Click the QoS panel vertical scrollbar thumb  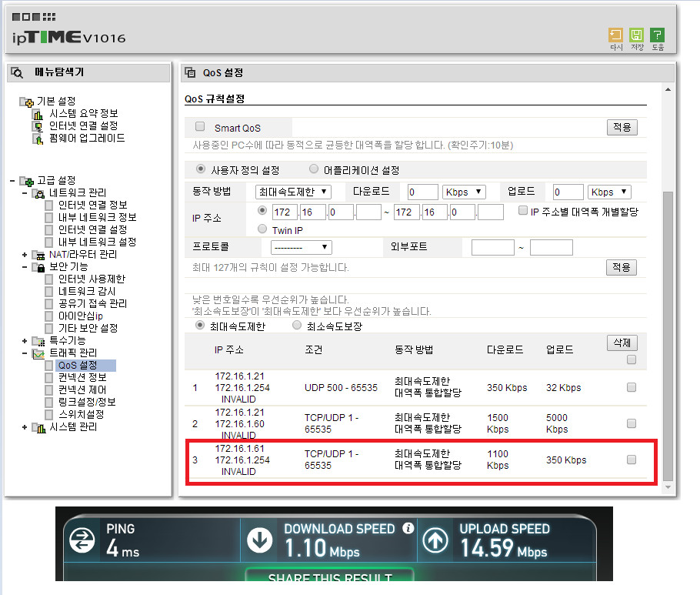point(668,336)
